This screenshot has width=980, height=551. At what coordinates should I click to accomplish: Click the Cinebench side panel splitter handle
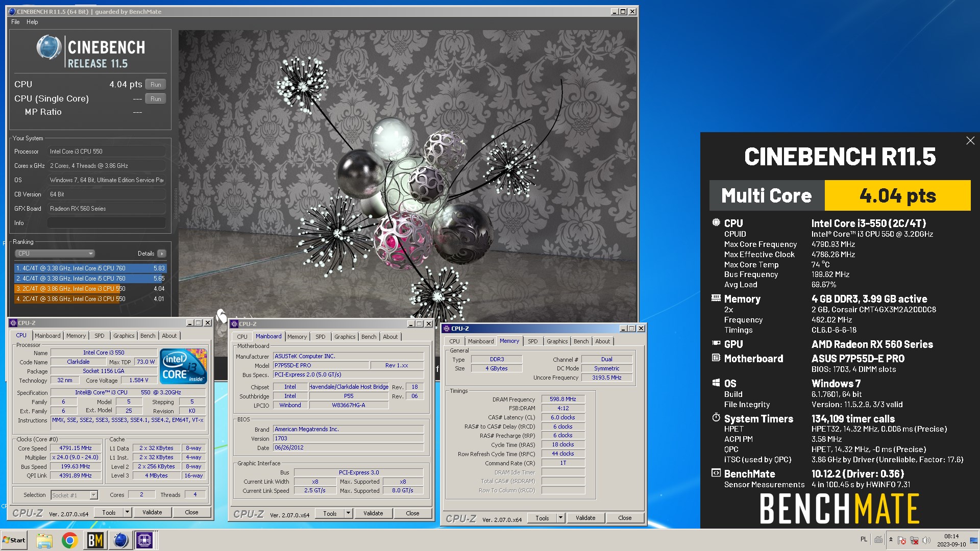pos(176,204)
